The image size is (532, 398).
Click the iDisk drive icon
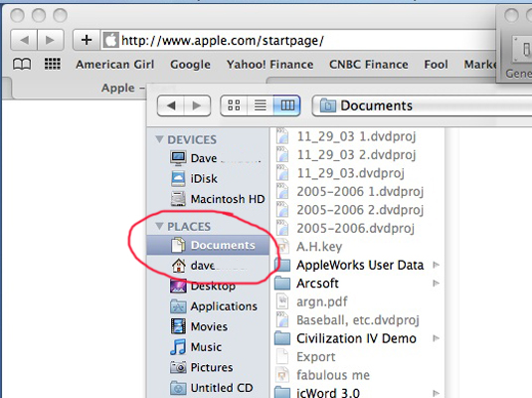tap(178, 179)
